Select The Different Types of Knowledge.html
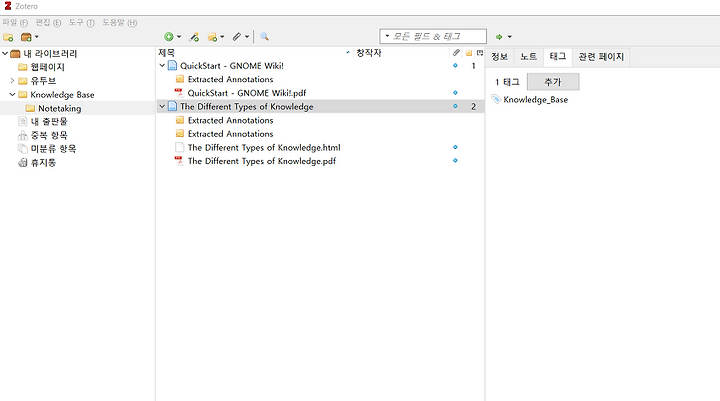 coord(264,147)
